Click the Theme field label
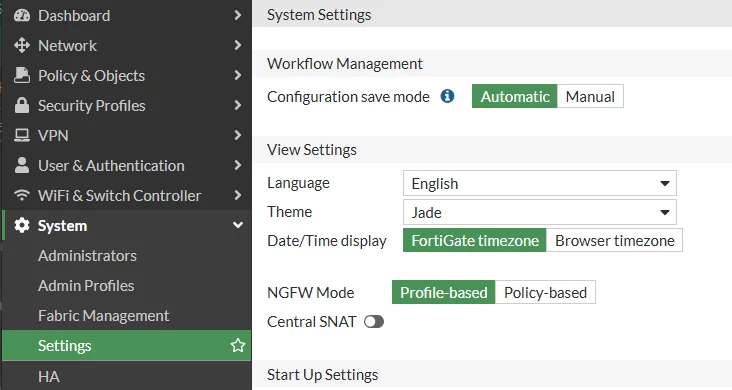 (289, 212)
